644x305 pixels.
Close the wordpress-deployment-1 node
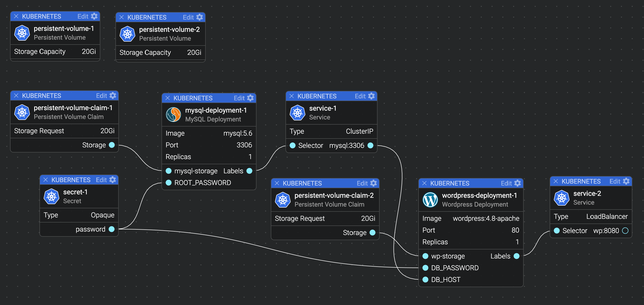[x=424, y=183]
